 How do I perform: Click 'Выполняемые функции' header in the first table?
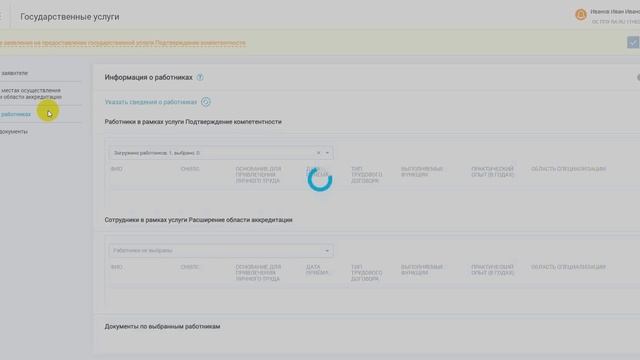point(422,172)
